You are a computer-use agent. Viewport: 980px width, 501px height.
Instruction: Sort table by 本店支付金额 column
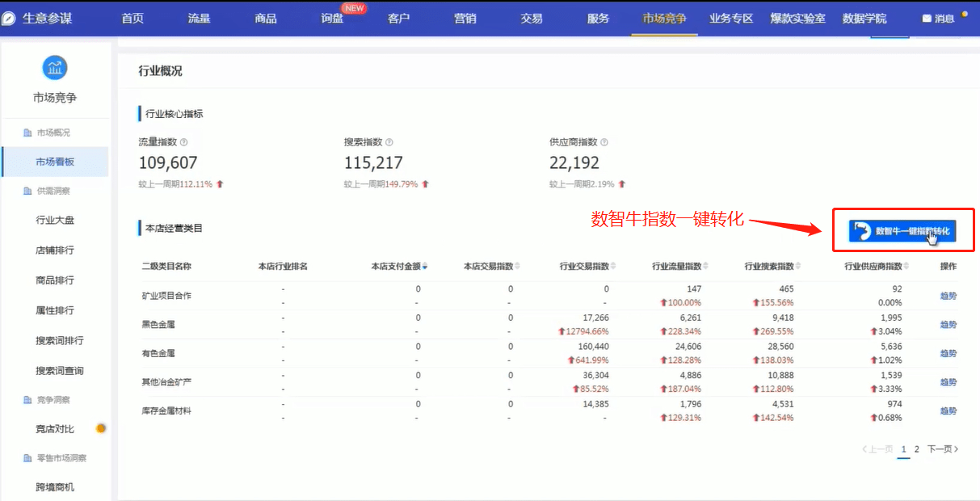[425, 267]
